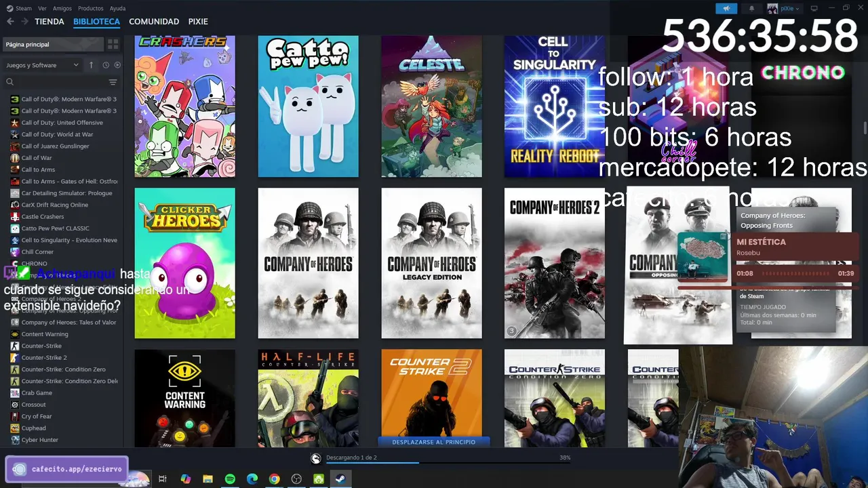Click the library search field
Image resolution: width=868 pixels, height=488 pixels.
pos(54,82)
